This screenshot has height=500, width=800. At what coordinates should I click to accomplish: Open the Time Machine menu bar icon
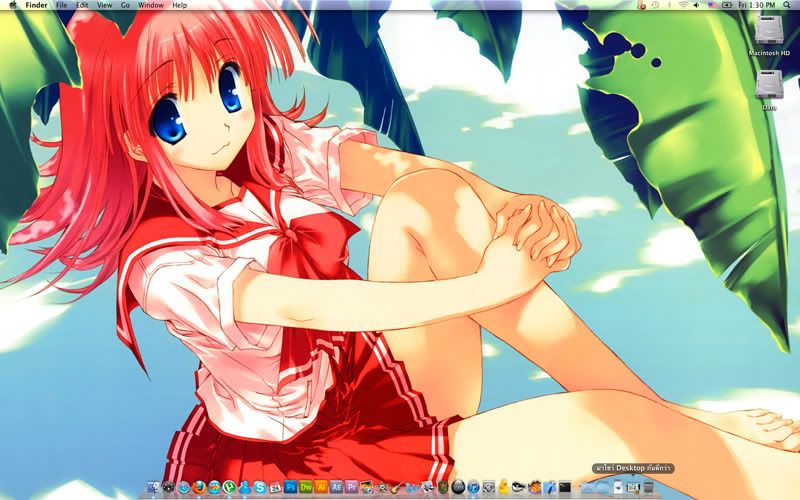(x=655, y=5)
